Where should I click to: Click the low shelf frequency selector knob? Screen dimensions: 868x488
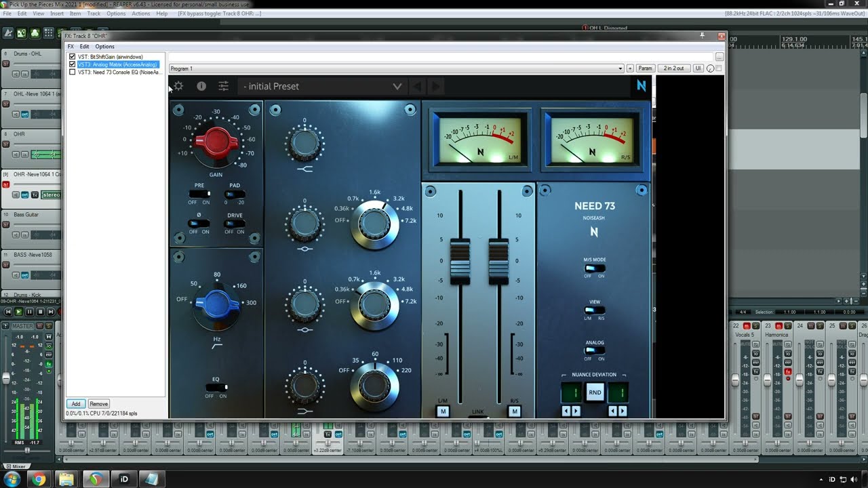point(374,385)
